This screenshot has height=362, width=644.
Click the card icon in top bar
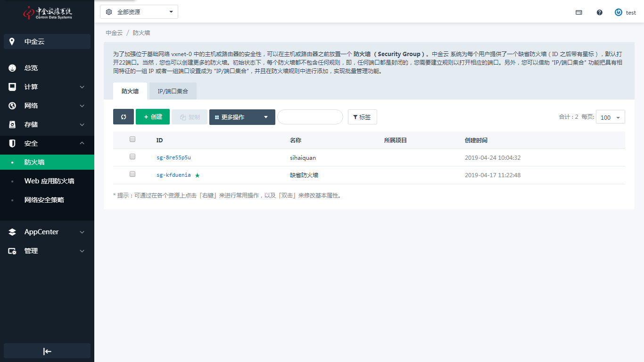point(579,13)
